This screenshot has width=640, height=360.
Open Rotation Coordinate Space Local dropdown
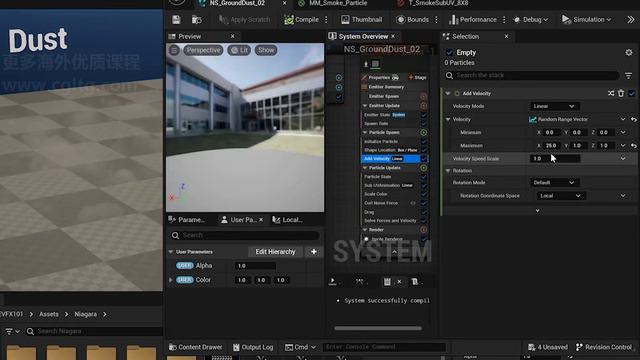(561, 196)
